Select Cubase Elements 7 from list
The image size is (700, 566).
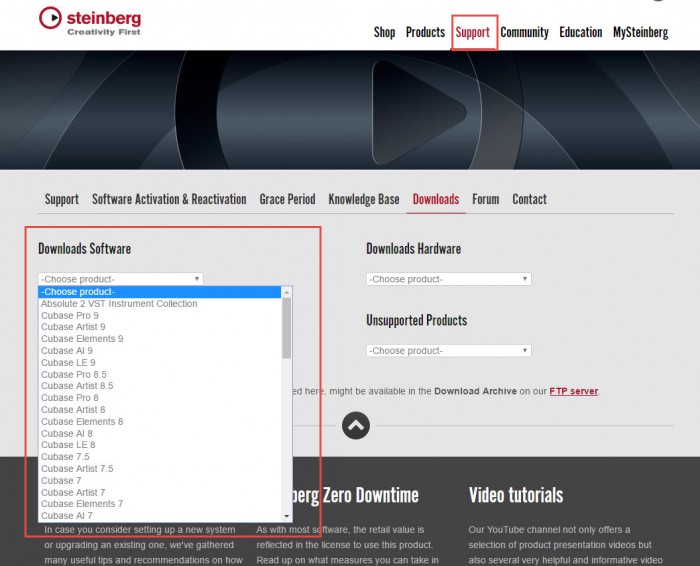pyautogui.click(x=160, y=504)
